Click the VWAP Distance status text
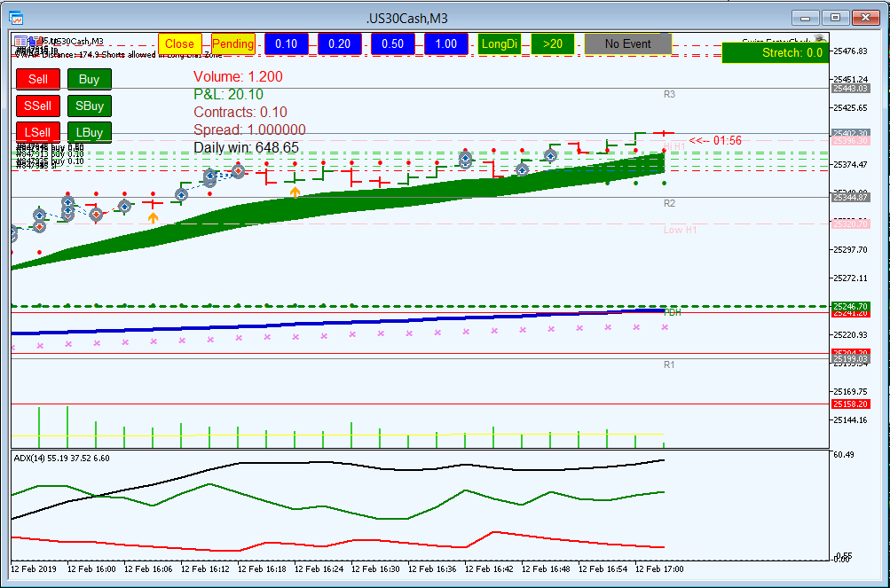 click(117, 54)
